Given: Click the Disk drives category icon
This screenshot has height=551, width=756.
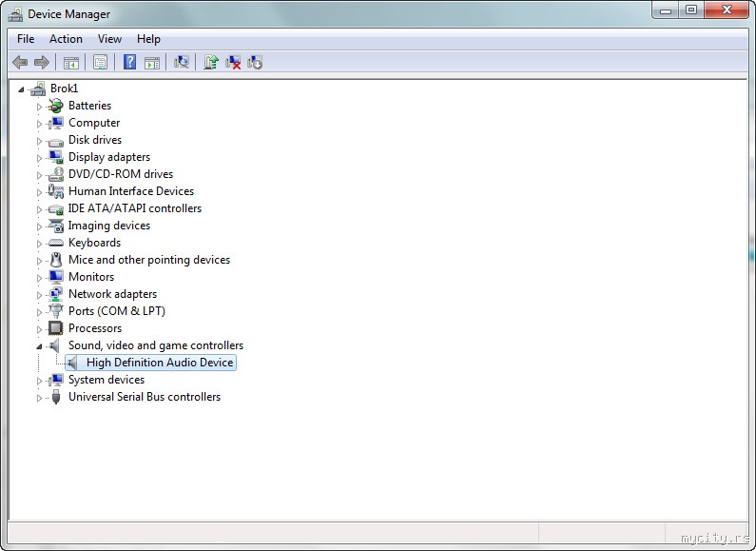Looking at the screenshot, I should point(56,141).
